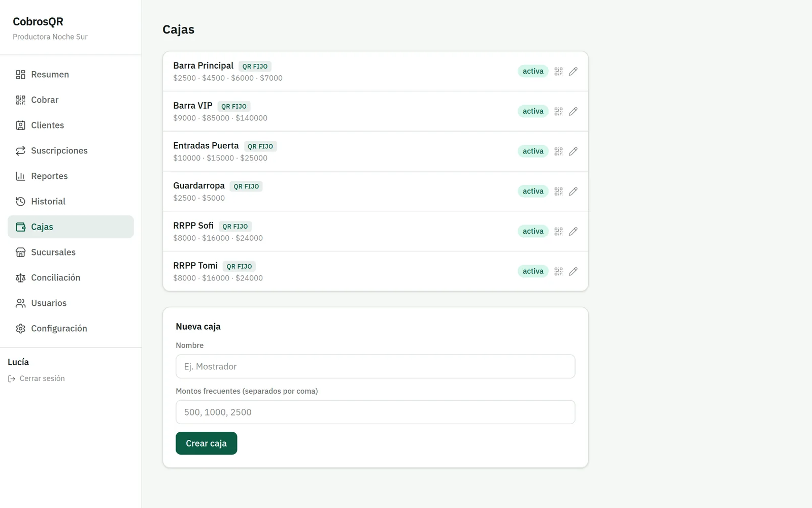This screenshot has width=812, height=508.
Task: Click the CobrosQR logo title
Action: coord(38,22)
